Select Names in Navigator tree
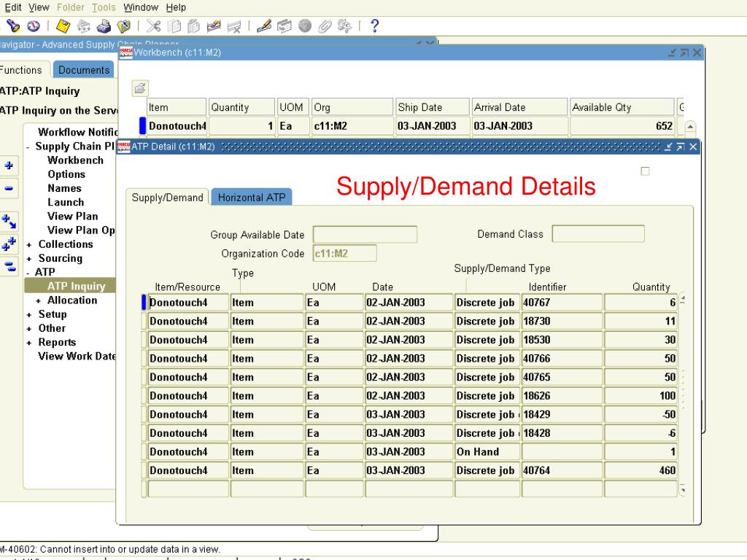 coord(64,188)
